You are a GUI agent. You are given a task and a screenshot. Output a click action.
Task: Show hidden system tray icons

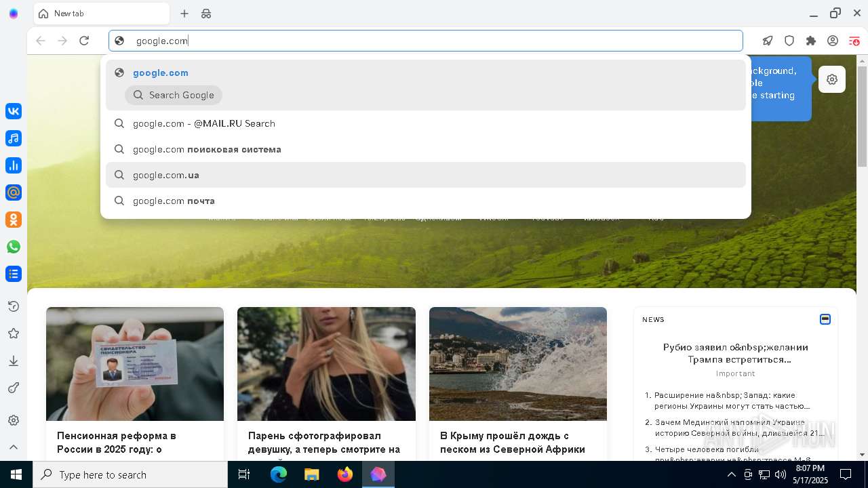tap(732, 474)
